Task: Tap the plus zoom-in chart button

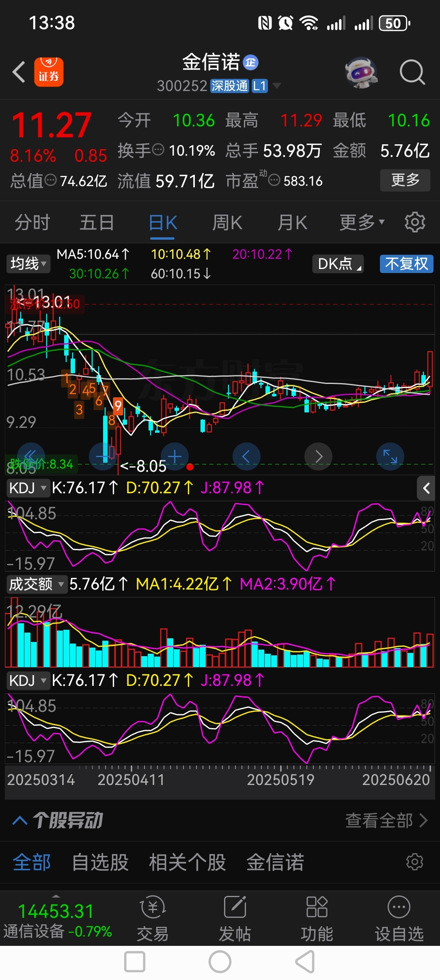Action: point(175,456)
